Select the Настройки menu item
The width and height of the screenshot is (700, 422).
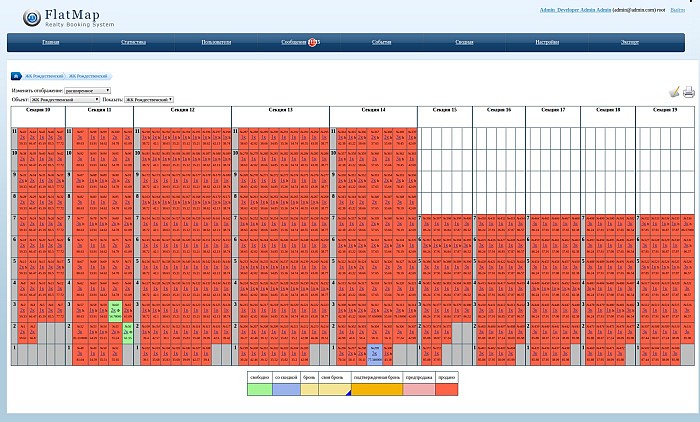547,42
